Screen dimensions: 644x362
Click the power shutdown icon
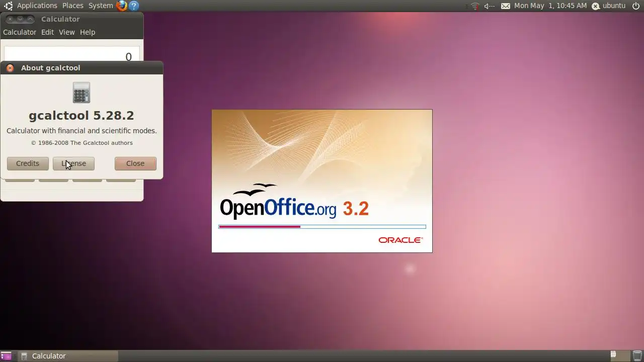(x=636, y=6)
